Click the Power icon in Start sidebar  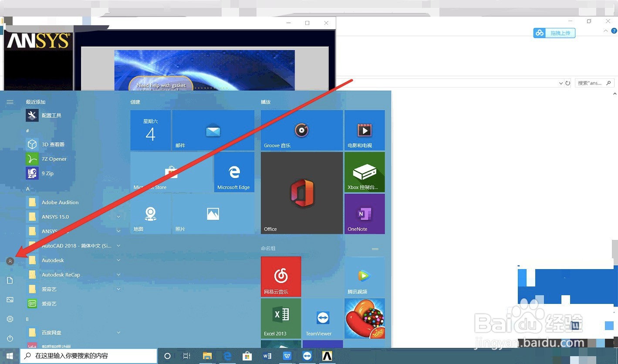click(10, 338)
